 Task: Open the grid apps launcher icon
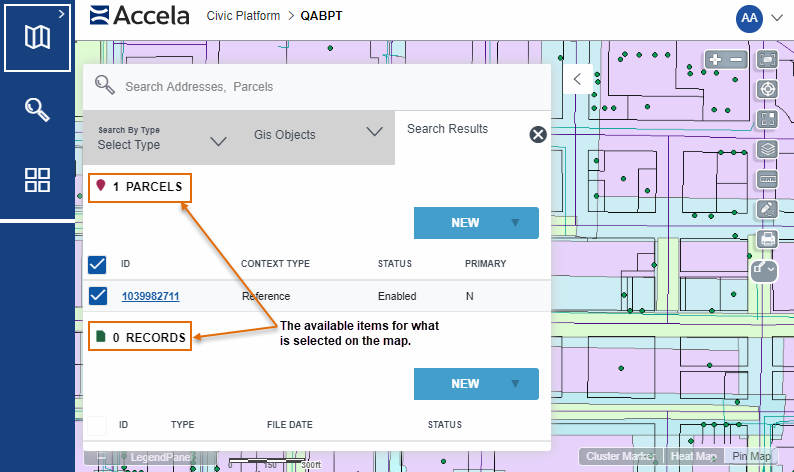pyautogui.click(x=37, y=180)
